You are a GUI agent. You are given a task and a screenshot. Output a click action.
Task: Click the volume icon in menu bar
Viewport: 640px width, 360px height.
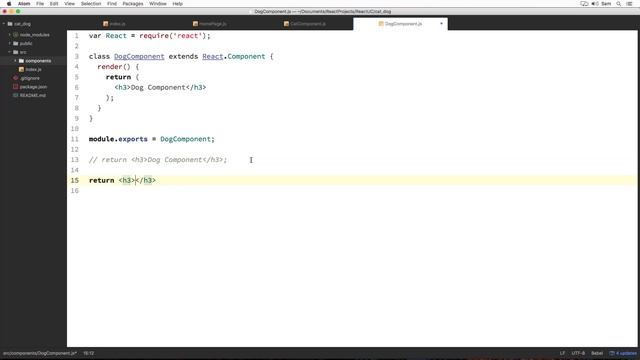595,4
